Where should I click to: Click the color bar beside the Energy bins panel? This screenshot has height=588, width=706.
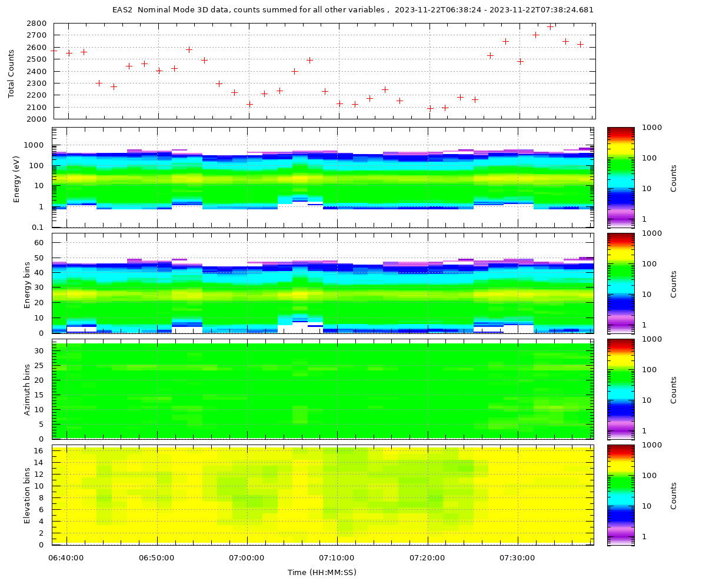point(621,283)
